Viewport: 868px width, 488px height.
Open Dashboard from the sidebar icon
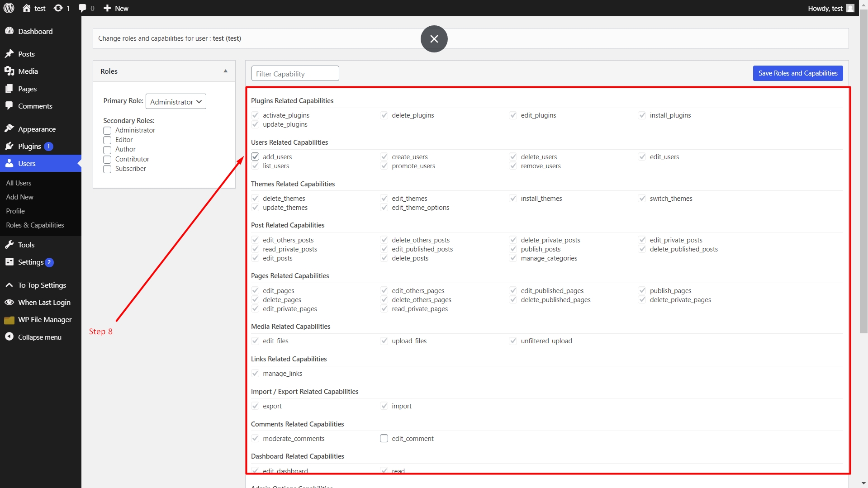pos(9,31)
